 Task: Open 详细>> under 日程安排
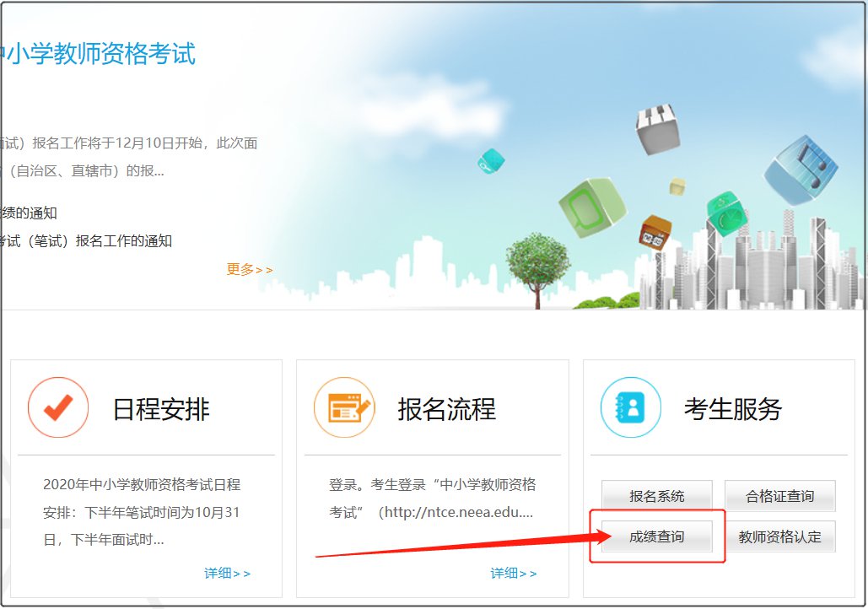point(227,573)
